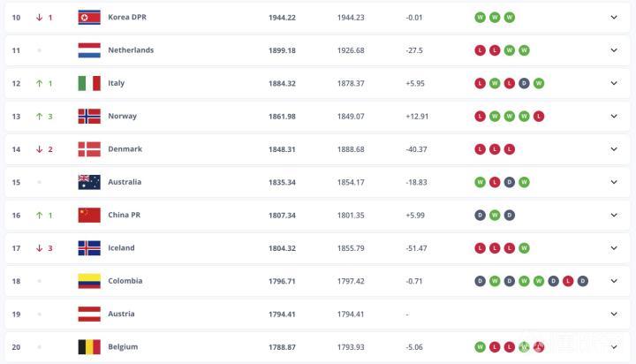Expand the Colombia row chevron
Viewport: 636px width, 364px height.
(614, 281)
